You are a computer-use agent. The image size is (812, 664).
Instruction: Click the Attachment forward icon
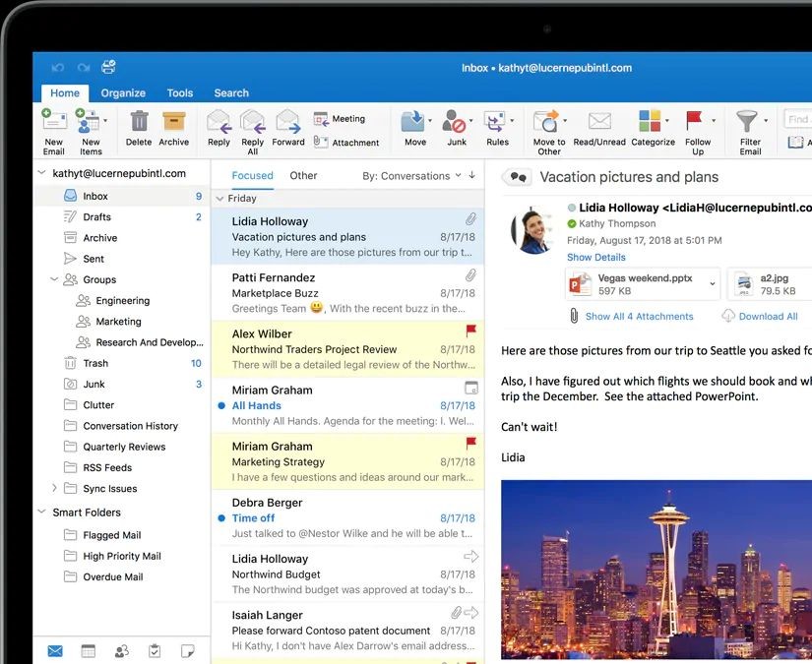tap(321, 142)
